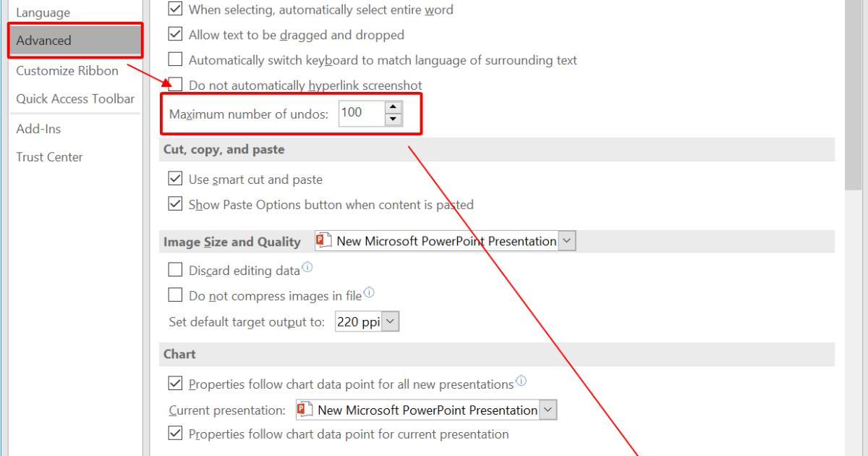Decrease maximum number of undos
This screenshot has height=456, width=868.
click(x=393, y=119)
